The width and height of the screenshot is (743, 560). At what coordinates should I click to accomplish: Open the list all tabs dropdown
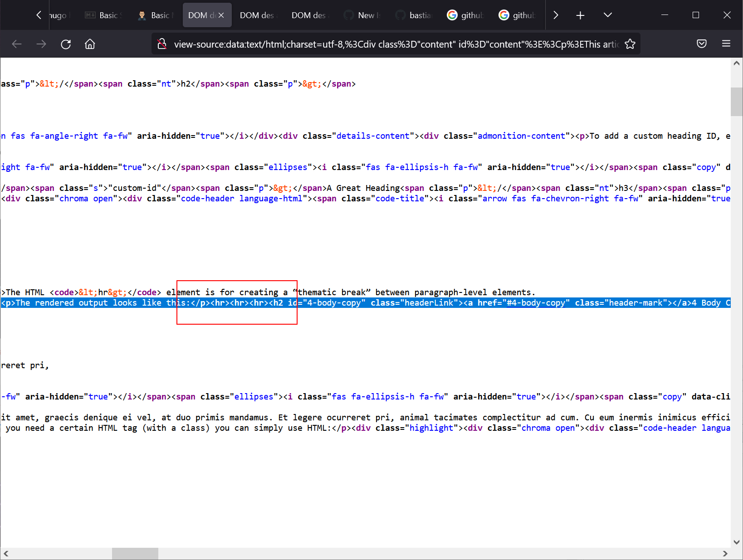(x=607, y=15)
